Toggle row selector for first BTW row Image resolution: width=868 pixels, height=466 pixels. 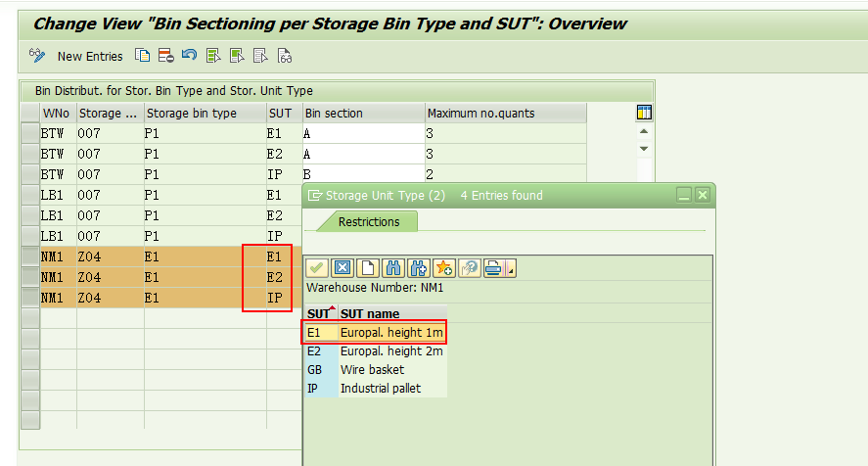30,133
